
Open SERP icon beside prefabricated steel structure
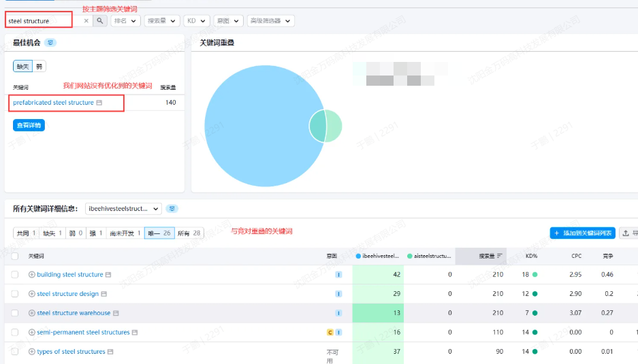(99, 103)
